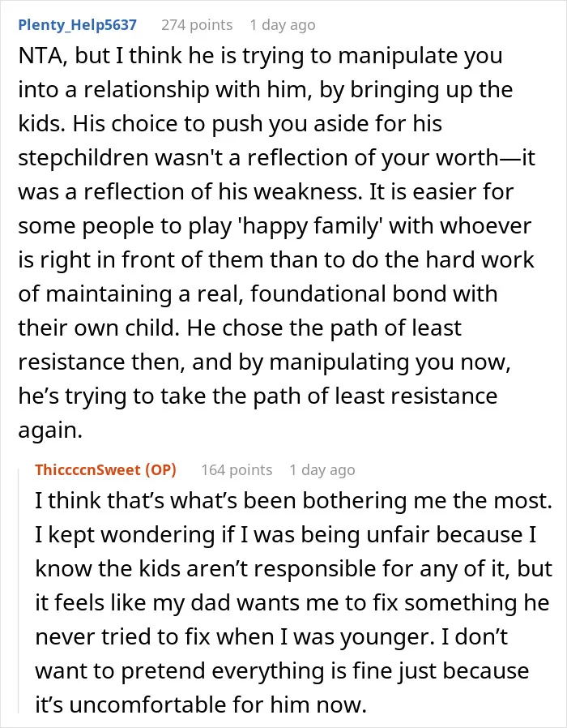Screen dimensions: 567x728
Task: Click the line "want to pretend everything is fine"
Action: 282,671
